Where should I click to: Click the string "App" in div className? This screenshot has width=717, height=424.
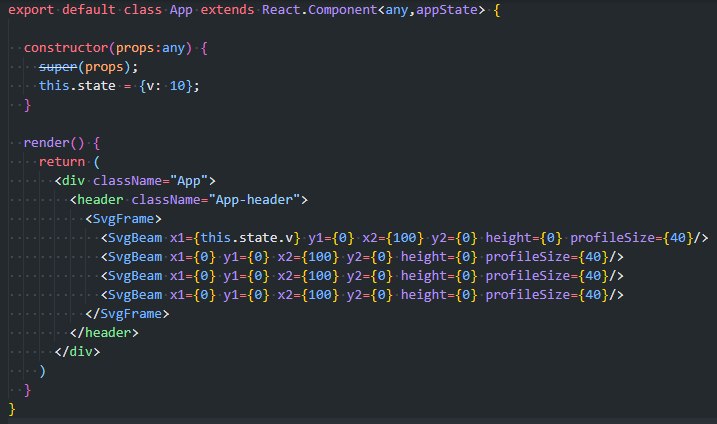(189, 181)
